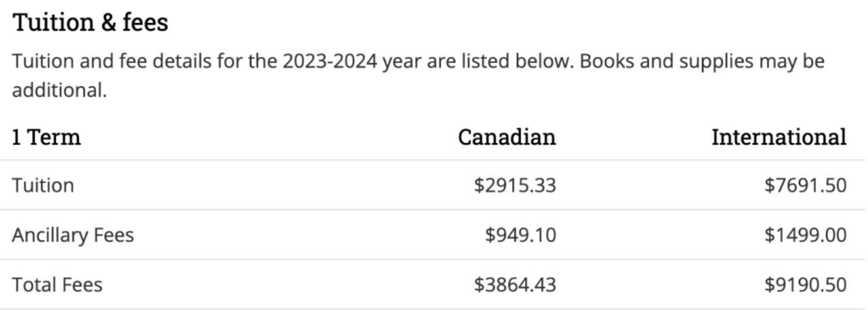Click the "Canadian" column header
Screen dimensions: 868x310
pyautogui.click(x=507, y=137)
